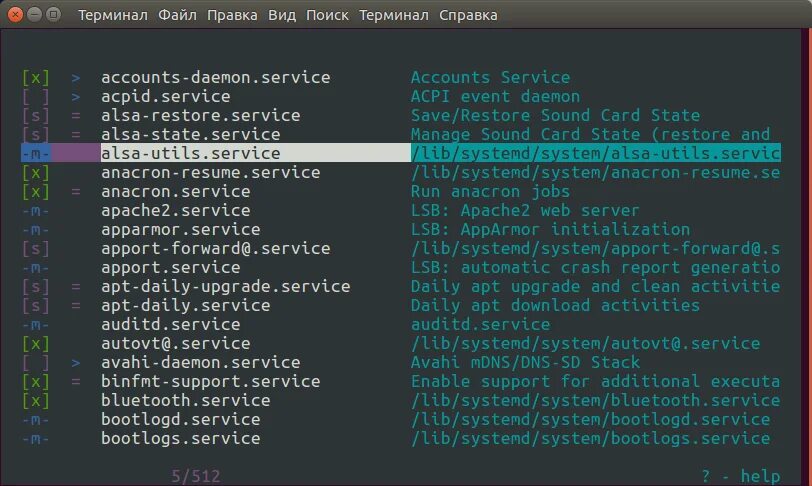The width and height of the screenshot is (812, 486).
Task: Click the 'Avahi mDNS/DNS-SD Stack' description
Action: (x=525, y=363)
